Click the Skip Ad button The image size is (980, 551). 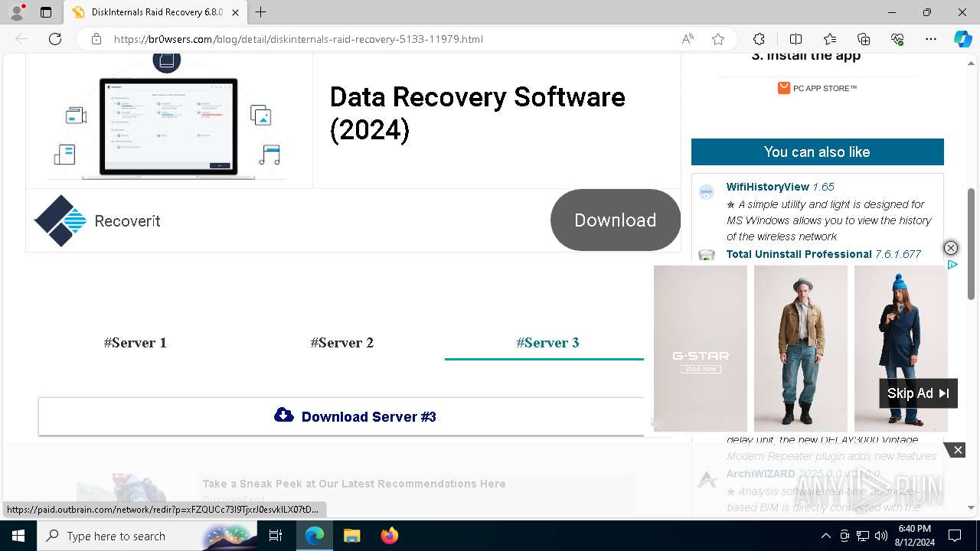[918, 393]
